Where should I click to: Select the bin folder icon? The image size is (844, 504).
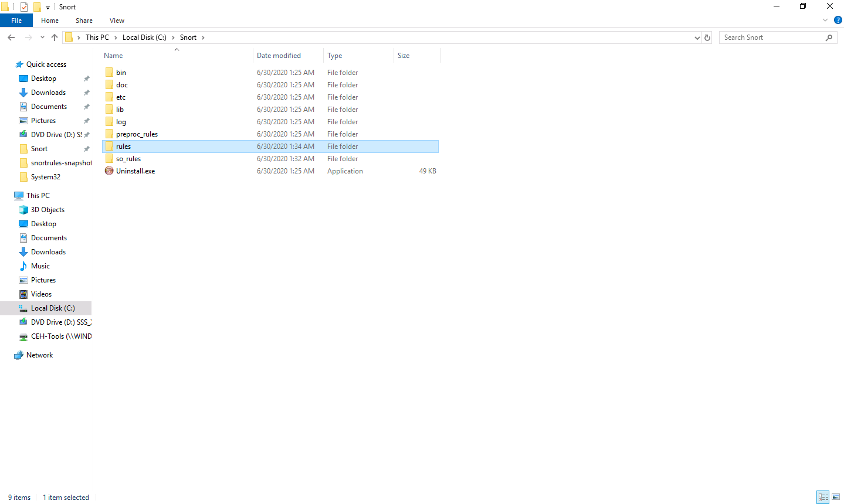point(109,73)
